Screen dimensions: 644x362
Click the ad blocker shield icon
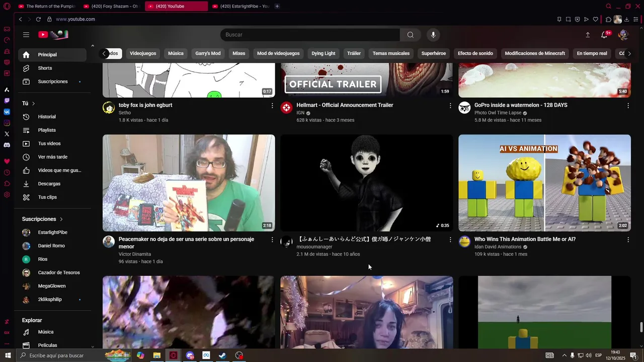577,19
